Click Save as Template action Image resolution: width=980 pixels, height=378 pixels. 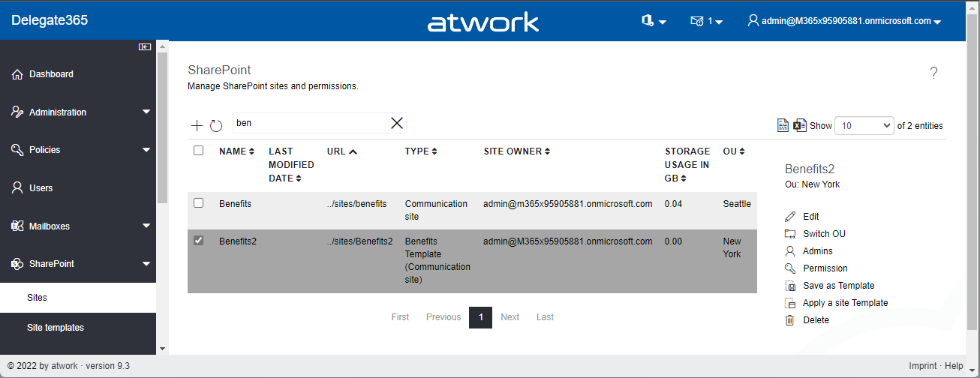point(838,286)
